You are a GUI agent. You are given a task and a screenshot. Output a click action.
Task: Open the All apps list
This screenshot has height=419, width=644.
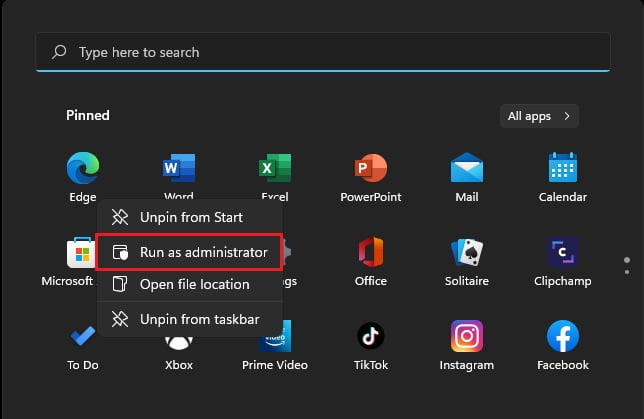(539, 116)
